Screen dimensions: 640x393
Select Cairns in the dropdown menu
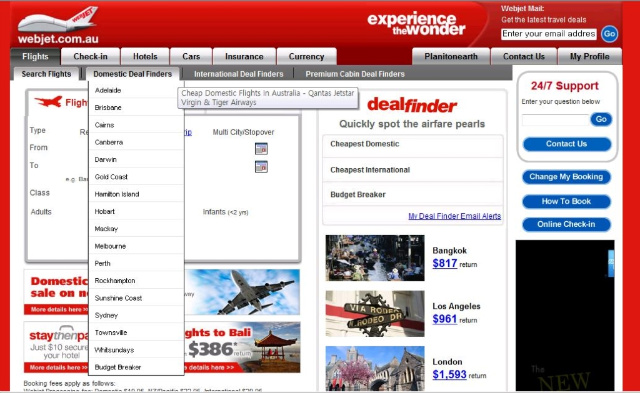[x=136, y=125]
